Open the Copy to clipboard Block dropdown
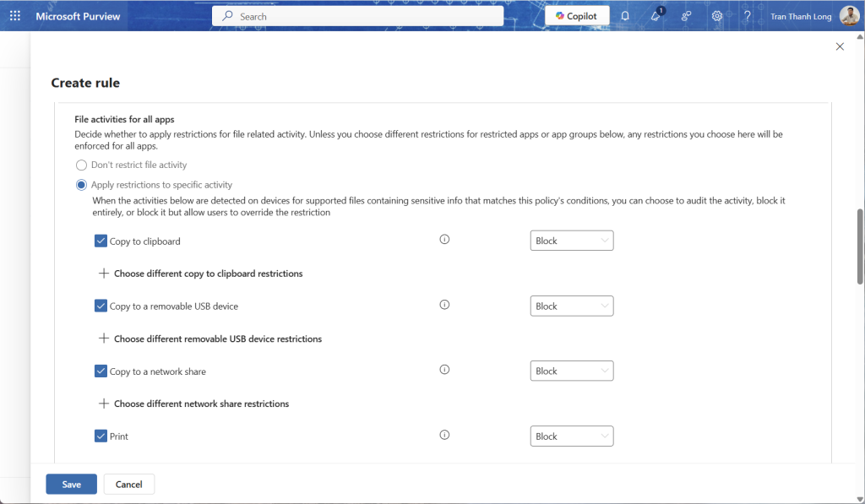 572,241
